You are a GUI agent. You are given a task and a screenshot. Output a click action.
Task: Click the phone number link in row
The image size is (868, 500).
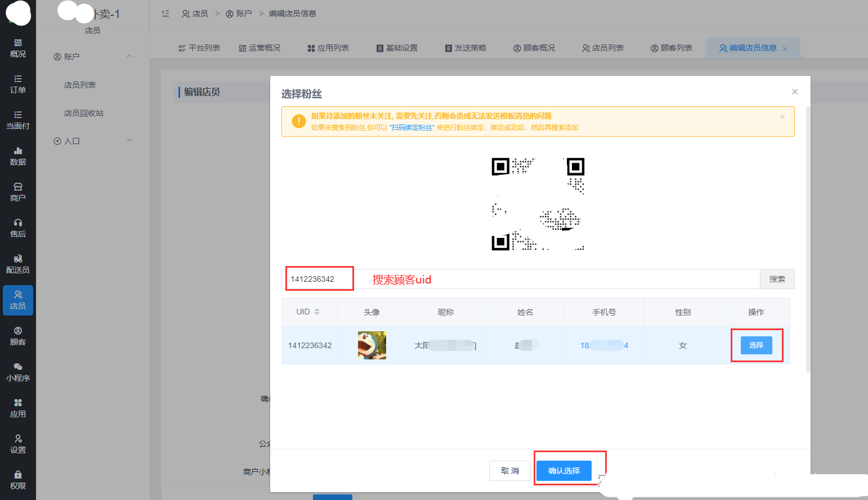tap(604, 345)
